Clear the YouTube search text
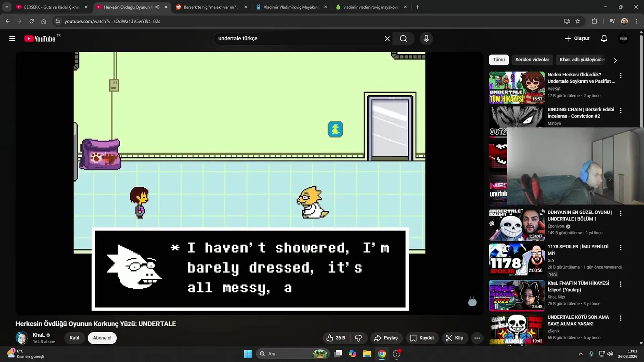Viewport: 644px width, 362px height. click(387, 39)
